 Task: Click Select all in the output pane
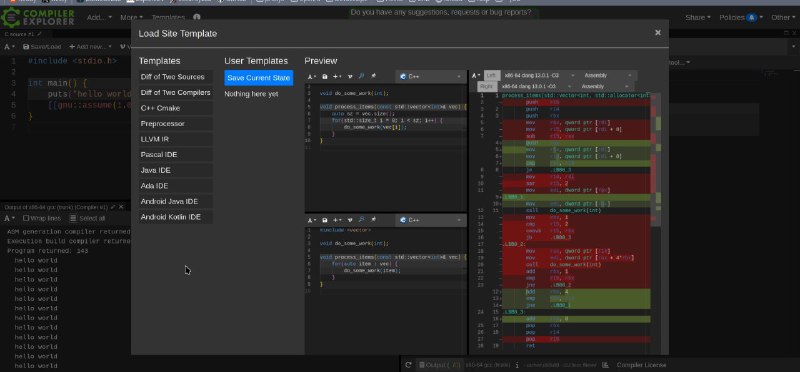(x=87, y=218)
